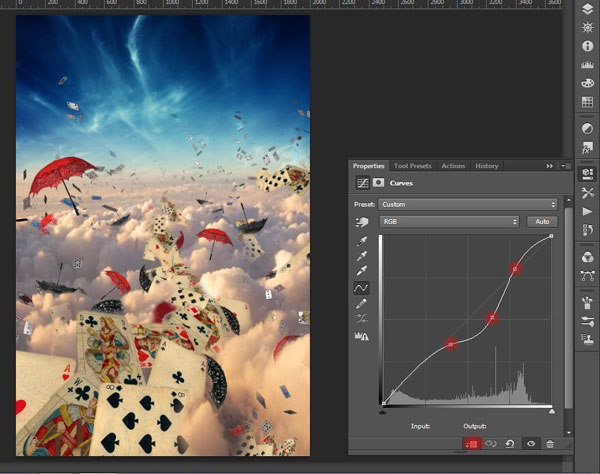The width and height of the screenshot is (600, 474).
Task: Open the Properties panel flyout menu
Action: point(566,166)
